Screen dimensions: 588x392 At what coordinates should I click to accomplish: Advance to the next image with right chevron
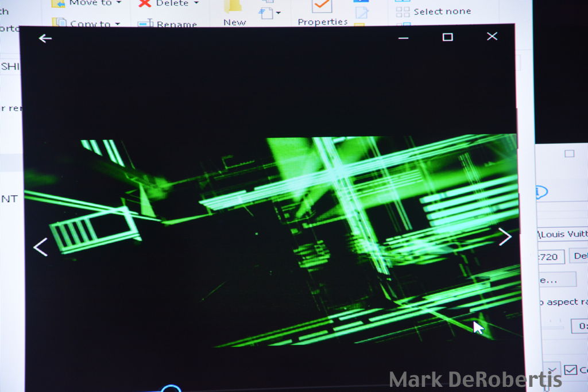point(504,236)
